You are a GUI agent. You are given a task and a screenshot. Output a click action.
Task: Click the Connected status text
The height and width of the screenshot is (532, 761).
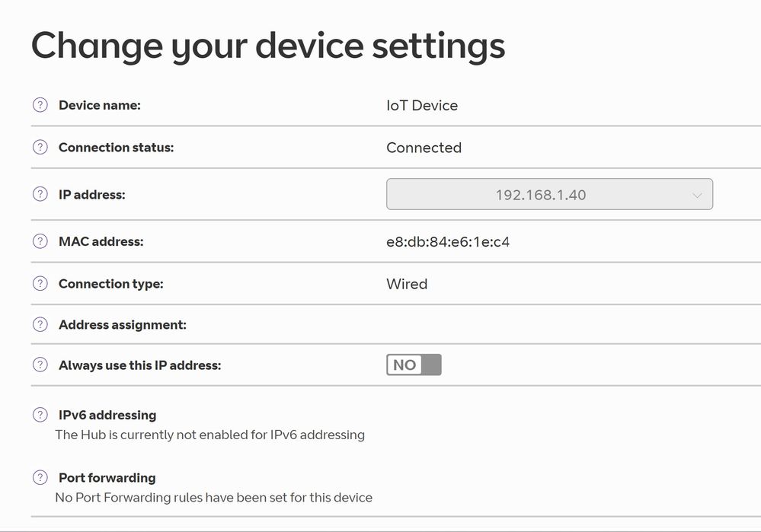(x=424, y=148)
